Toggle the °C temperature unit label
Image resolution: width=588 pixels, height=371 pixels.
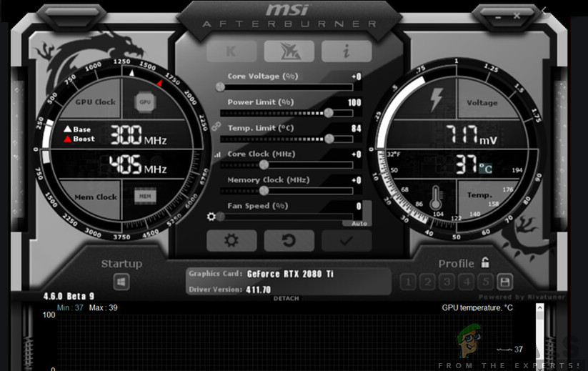[485, 169]
